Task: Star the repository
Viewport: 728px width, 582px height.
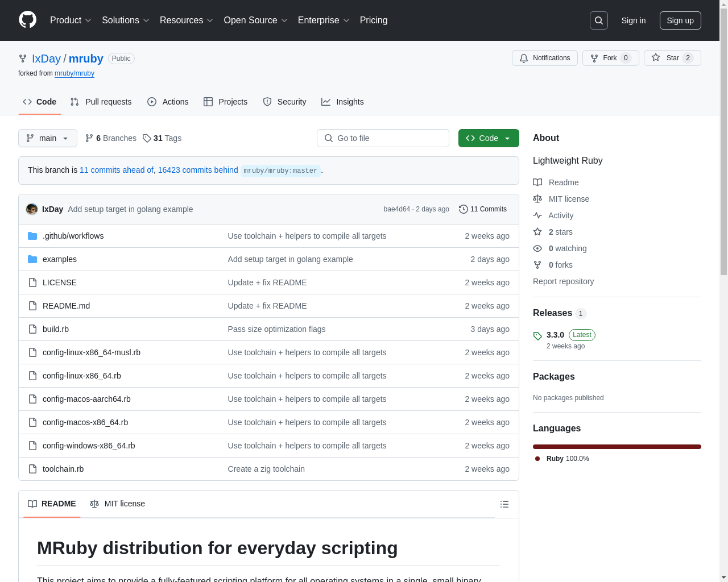Action: coord(672,58)
